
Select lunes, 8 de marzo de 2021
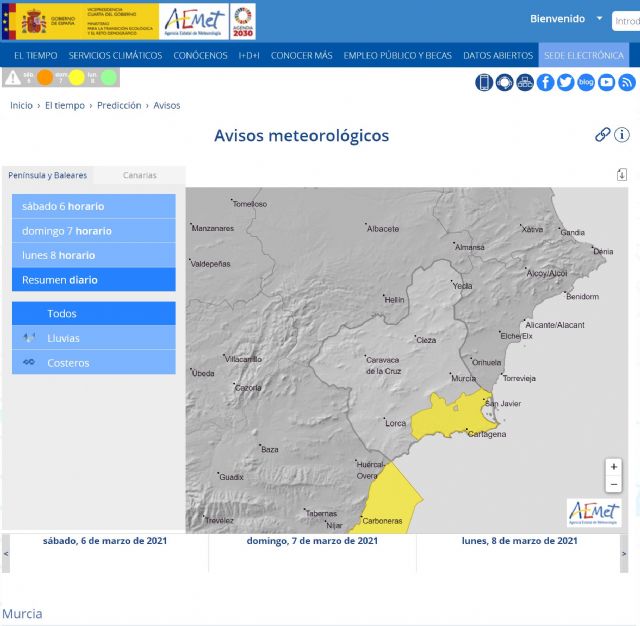point(520,541)
